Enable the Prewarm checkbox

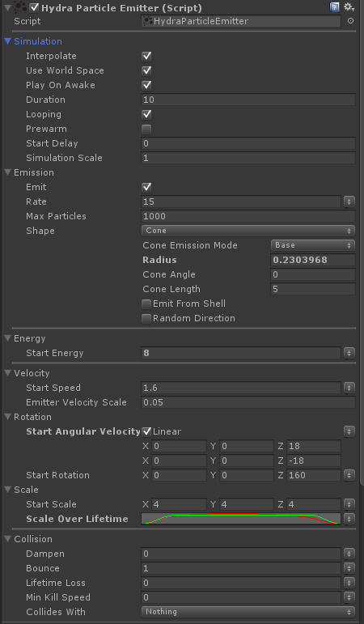(146, 129)
